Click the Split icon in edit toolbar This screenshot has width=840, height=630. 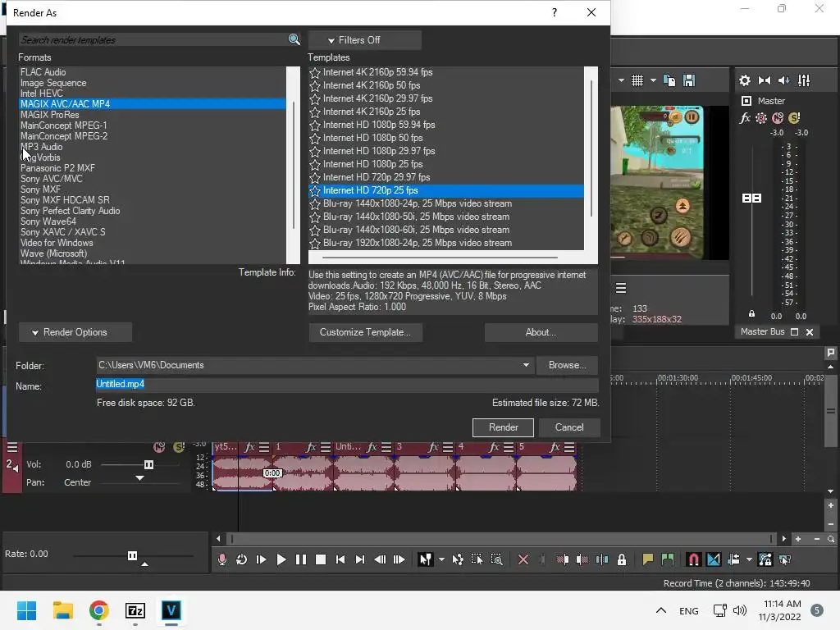(602, 559)
